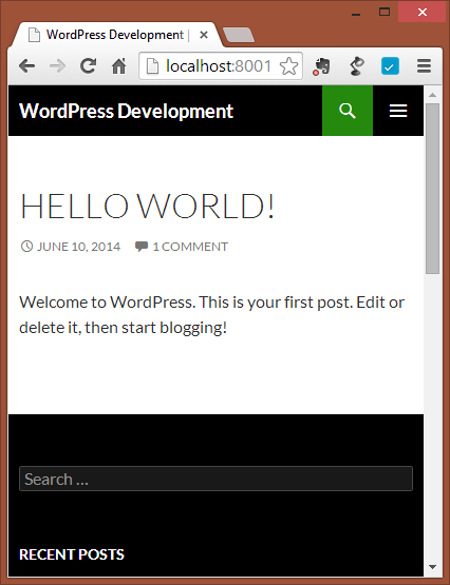Close the WordPress Development tab
The image size is (450, 585).
[204, 35]
